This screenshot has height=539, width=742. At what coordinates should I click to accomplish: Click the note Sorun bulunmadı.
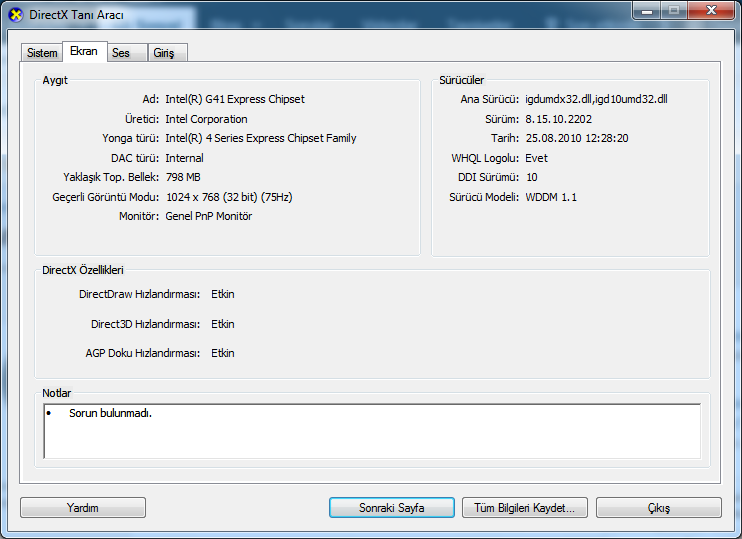click(110, 413)
